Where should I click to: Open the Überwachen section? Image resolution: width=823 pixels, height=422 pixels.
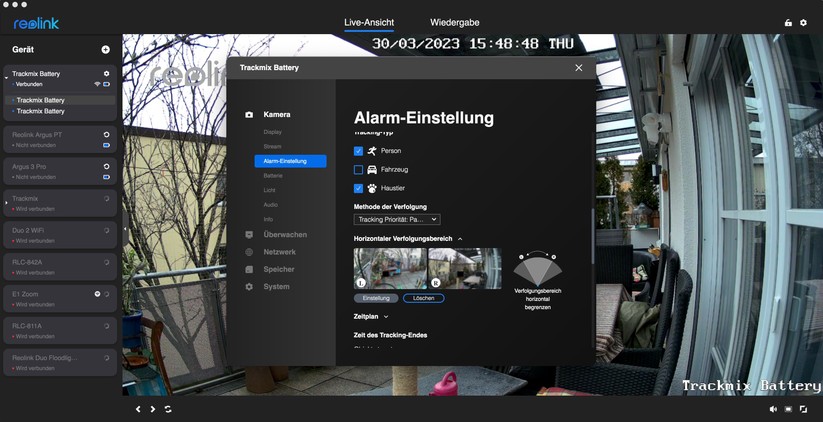(285, 235)
